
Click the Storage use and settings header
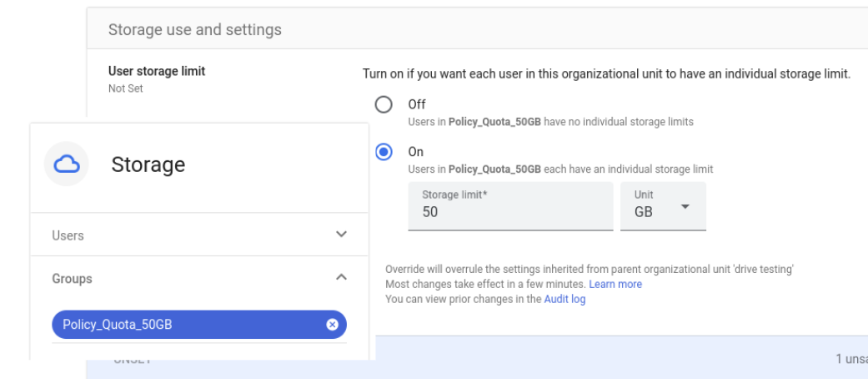tap(195, 29)
